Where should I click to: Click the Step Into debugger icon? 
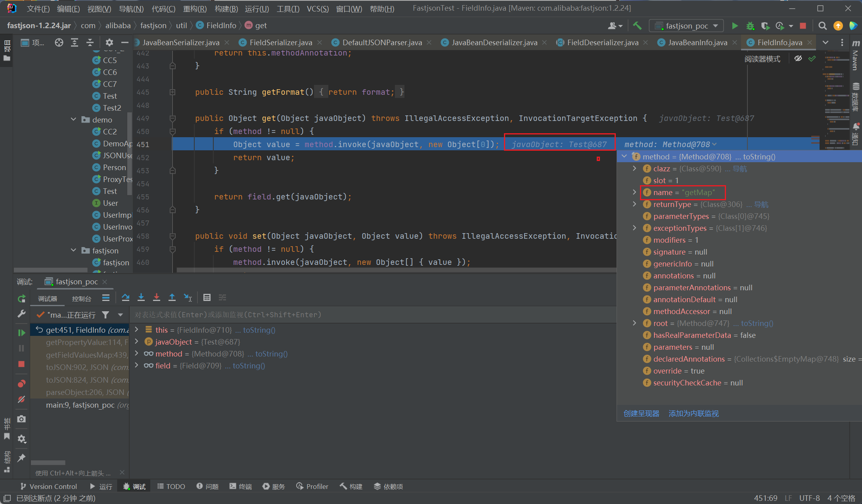pos(141,297)
